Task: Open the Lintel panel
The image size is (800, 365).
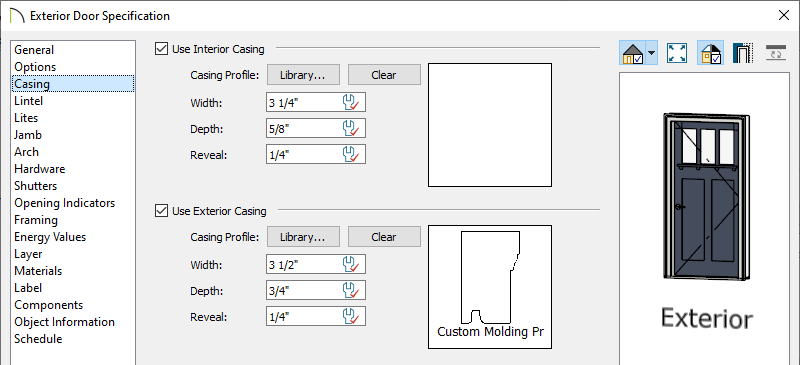Action: click(x=29, y=101)
